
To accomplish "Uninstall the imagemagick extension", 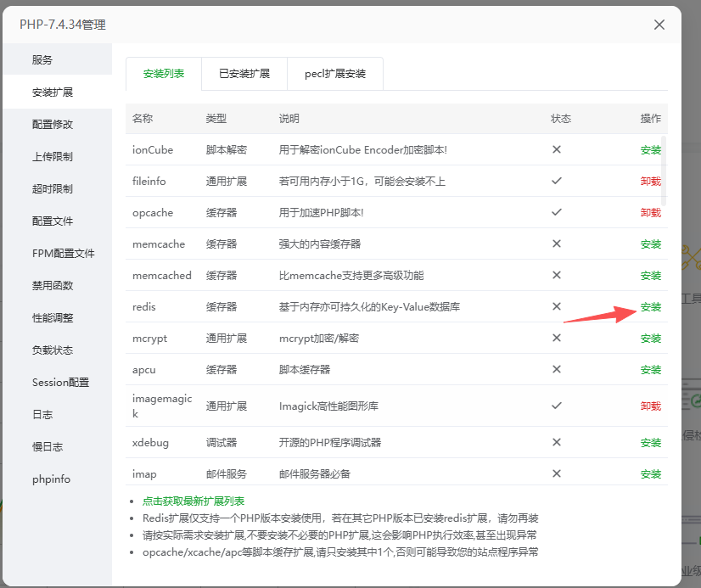I will (x=650, y=406).
